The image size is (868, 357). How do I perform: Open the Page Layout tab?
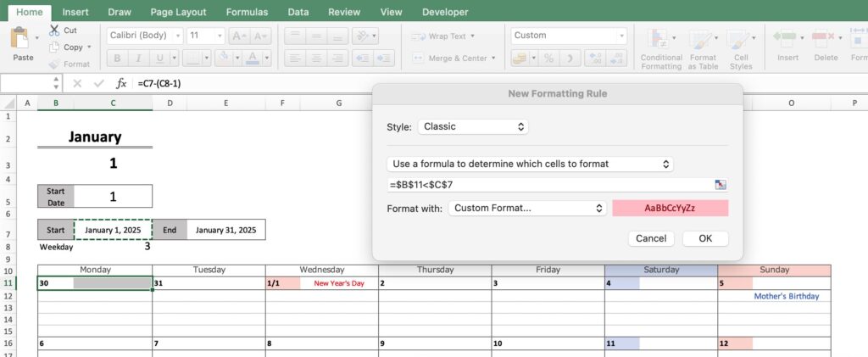[x=178, y=12]
